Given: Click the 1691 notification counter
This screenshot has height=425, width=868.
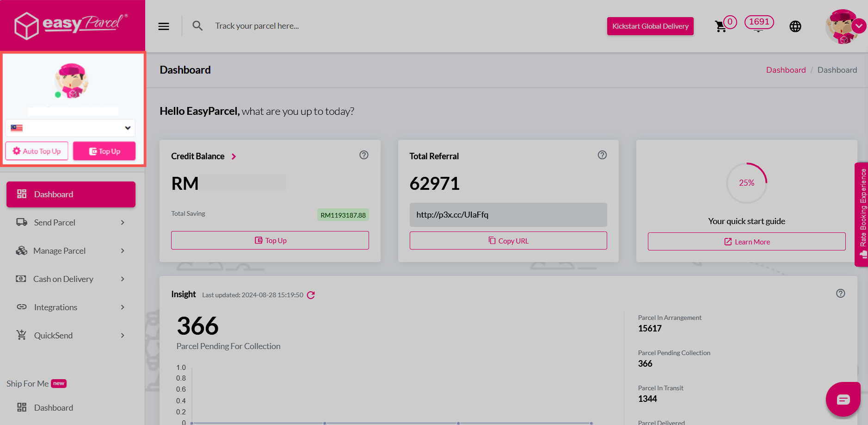Looking at the screenshot, I should (759, 22).
